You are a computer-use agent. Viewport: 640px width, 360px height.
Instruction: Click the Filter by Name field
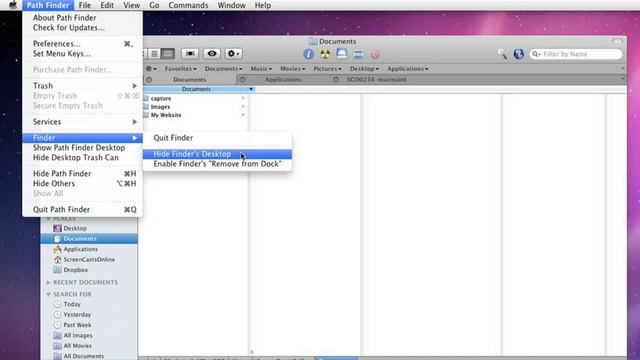click(x=576, y=54)
